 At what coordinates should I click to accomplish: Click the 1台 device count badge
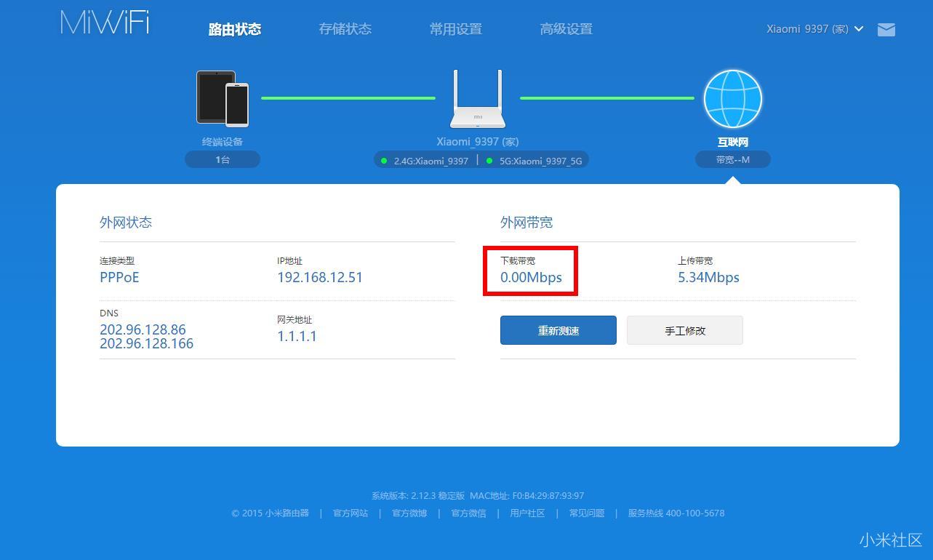coord(223,159)
